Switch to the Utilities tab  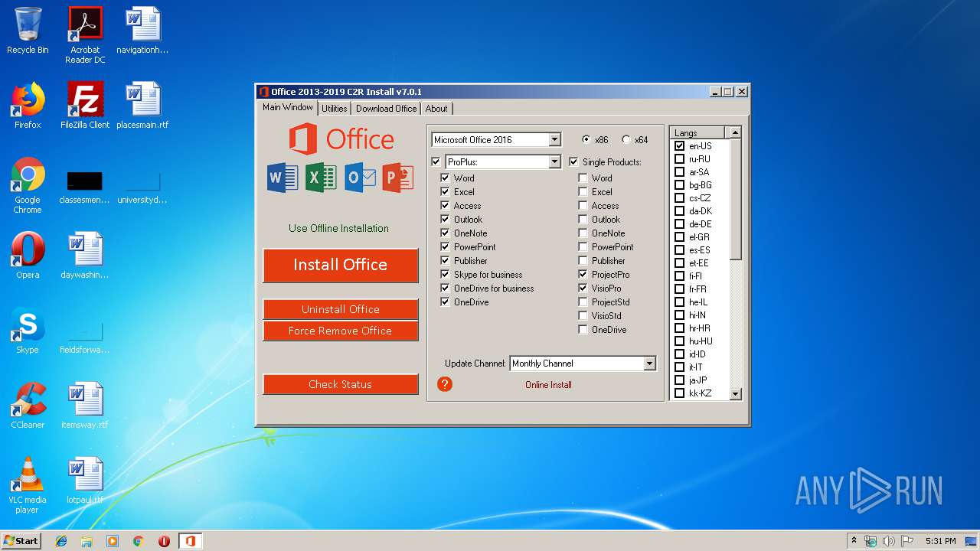[334, 109]
